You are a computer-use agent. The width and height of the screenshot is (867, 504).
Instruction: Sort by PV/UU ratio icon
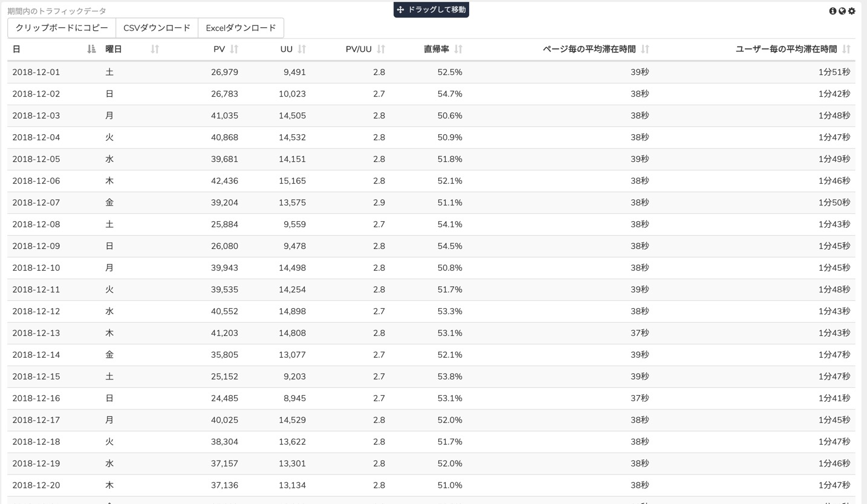[381, 49]
